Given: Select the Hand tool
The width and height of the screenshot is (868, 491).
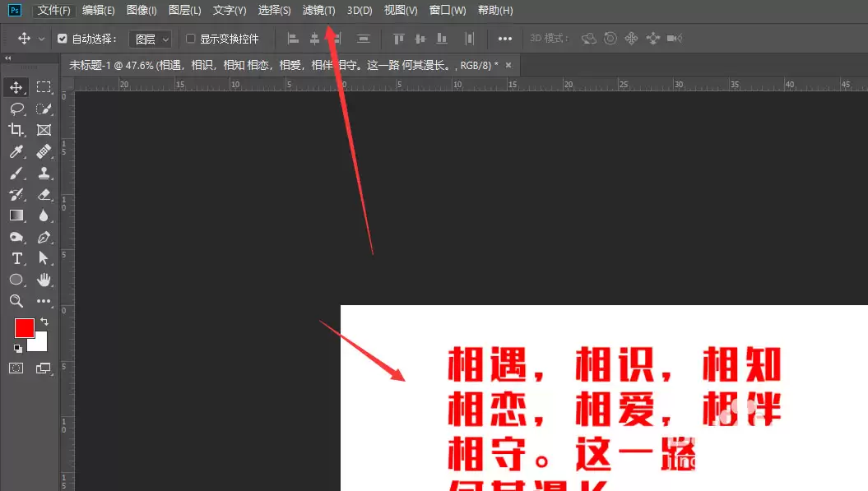Looking at the screenshot, I should (x=44, y=280).
